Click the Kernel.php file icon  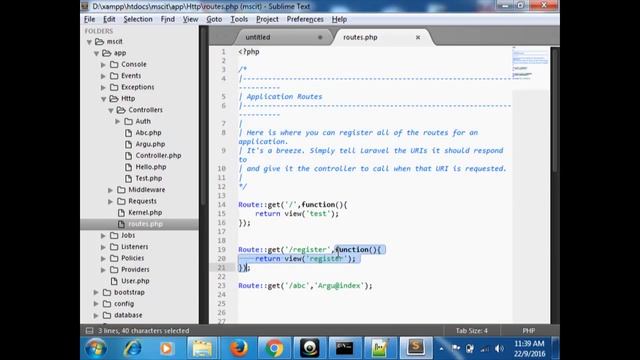click(121, 213)
